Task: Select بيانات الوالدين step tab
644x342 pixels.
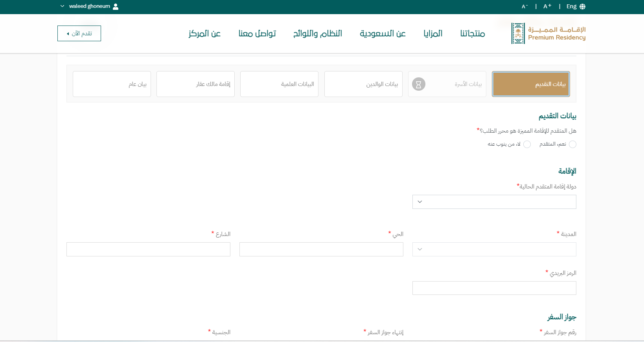Action: click(363, 84)
